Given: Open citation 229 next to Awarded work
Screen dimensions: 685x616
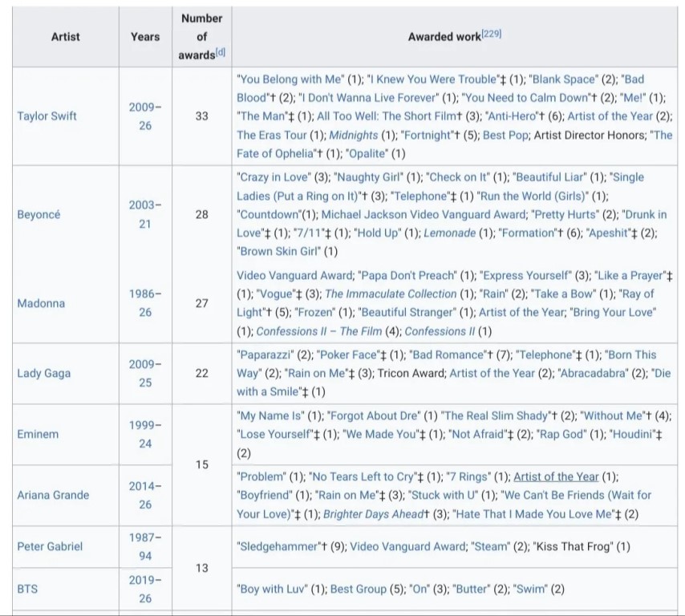Looking at the screenshot, I should [x=492, y=34].
